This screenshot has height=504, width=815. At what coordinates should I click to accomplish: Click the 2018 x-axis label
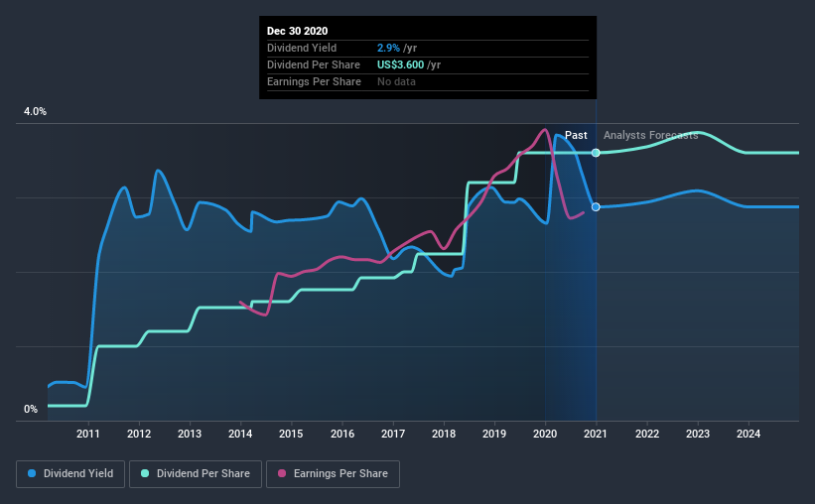(x=444, y=434)
